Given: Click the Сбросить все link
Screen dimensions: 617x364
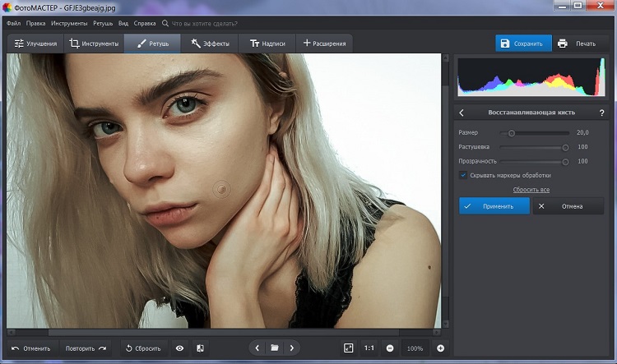Looking at the screenshot, I should (531, 190).
